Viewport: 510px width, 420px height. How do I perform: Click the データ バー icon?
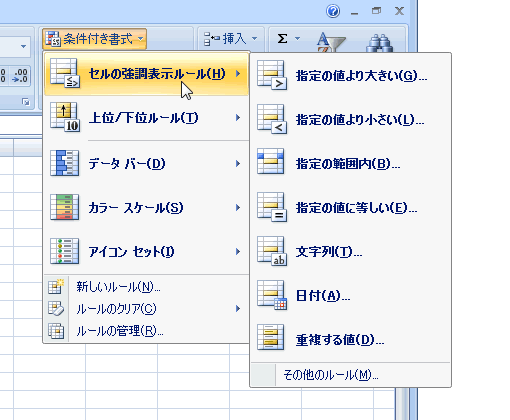65,163
